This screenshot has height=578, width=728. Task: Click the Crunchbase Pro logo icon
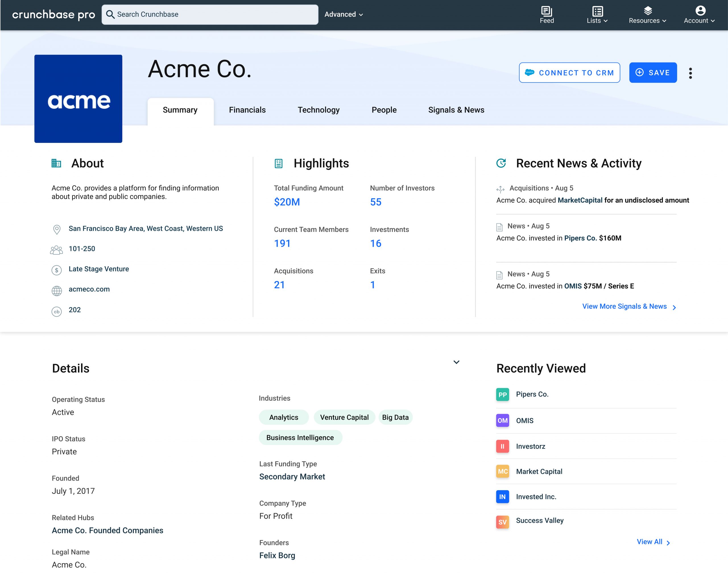point(53,14)
